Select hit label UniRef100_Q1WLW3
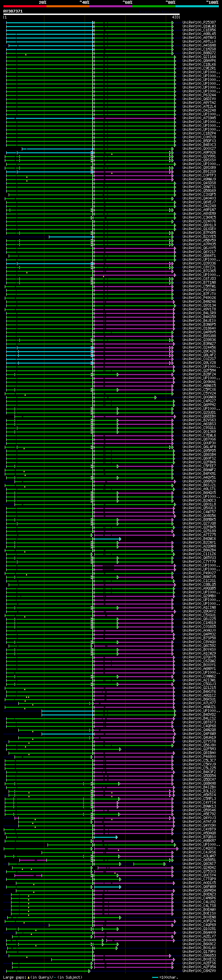The width and height of the screenshot is (222, 980). point(199,26)
